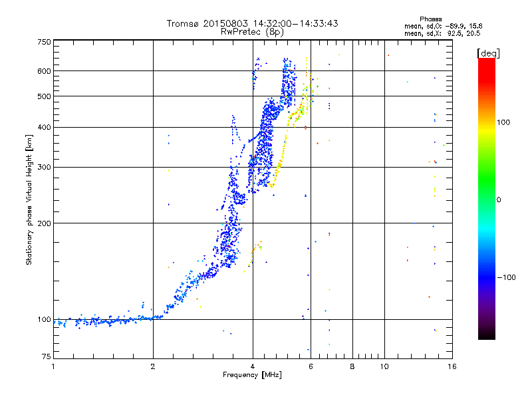This screenshot has height=399, width=532.
Task: Click y-axis tick label "75"
Action: 47,356
